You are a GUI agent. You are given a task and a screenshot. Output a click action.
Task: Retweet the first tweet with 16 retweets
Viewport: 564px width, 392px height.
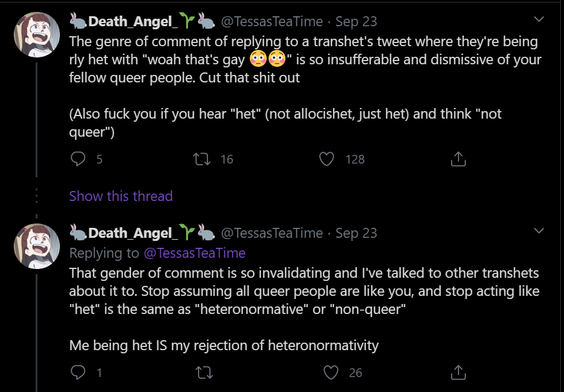[202, 159]
